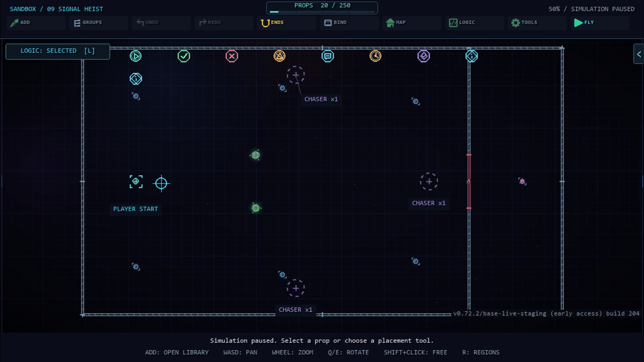The height and width of the screenshot is (362, 644).
Task: Select the info node below the play-trigger node
Action: click(136, 79)
